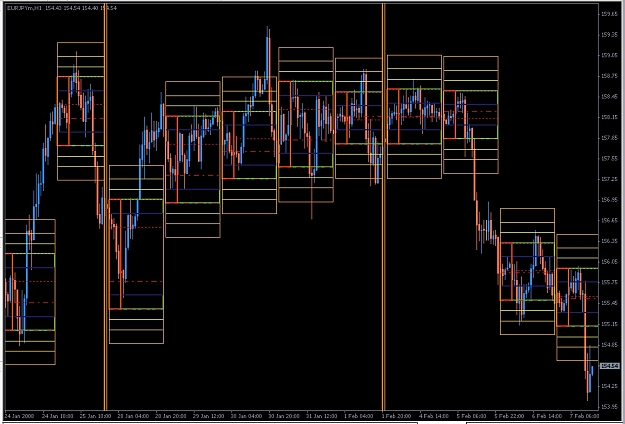Click the 154.25 price scale label
Image resolution: width=625 pixels, height=424 pixels.
[611, 386]
